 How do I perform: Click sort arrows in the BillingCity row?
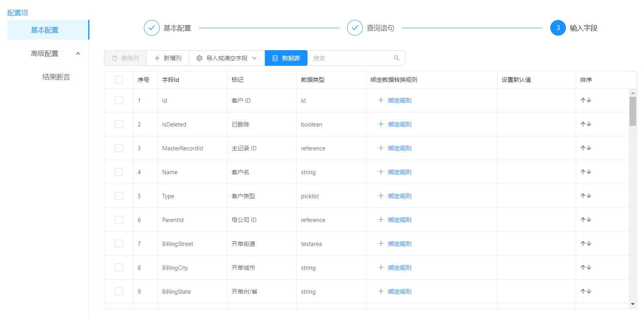click(586, 267)
